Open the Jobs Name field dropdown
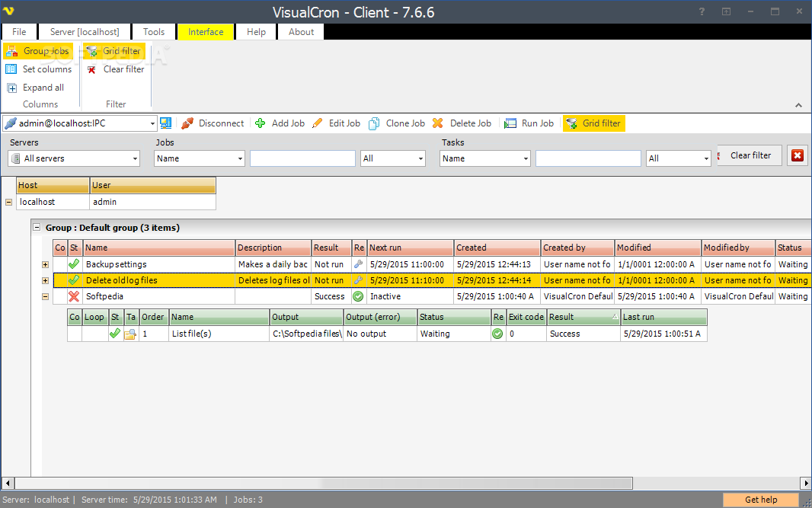 tap(240, 158)
